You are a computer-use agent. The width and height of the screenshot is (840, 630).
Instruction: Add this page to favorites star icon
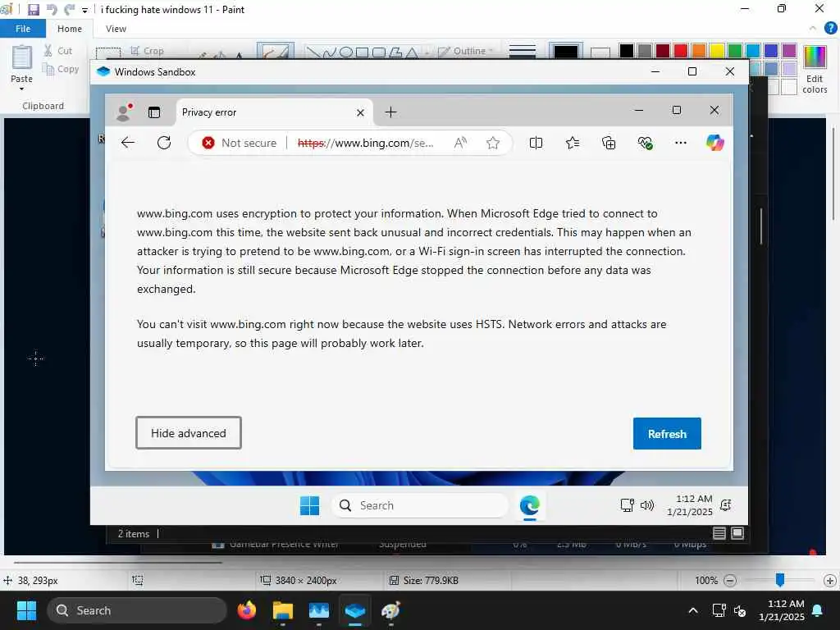tap(493, 143)
